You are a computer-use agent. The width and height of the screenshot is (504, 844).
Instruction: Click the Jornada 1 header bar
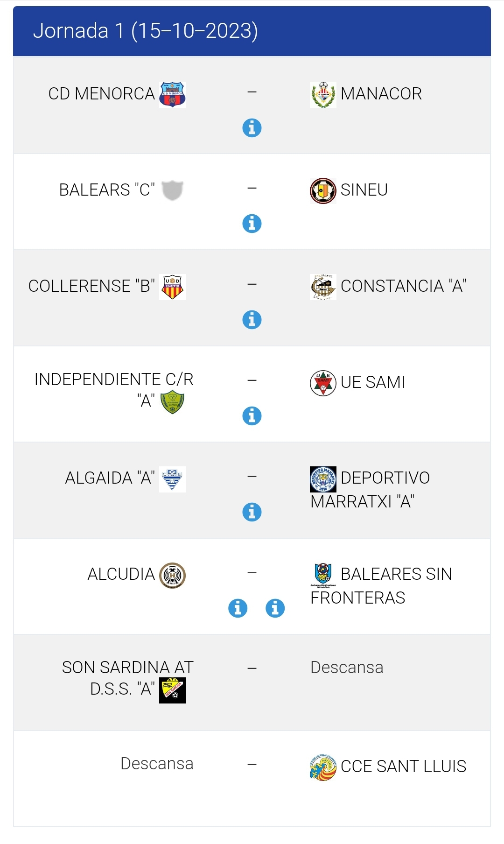(x=252, y=31)
